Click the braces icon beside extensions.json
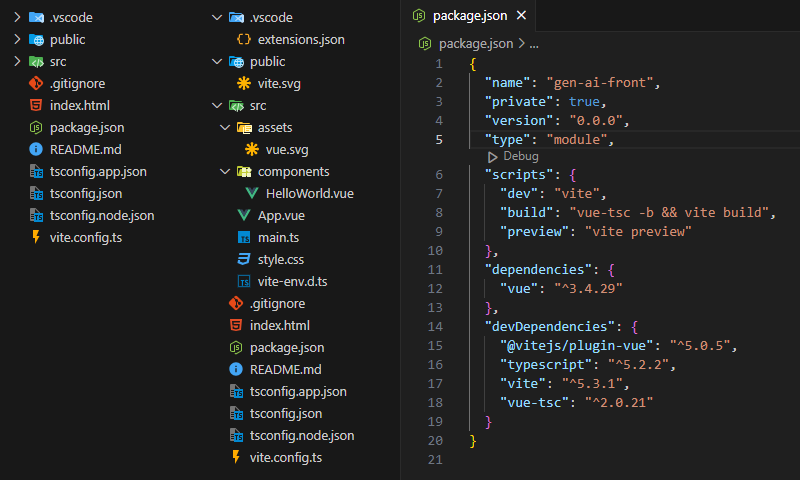This screenshot has height=480, width=800. point(244,39)
